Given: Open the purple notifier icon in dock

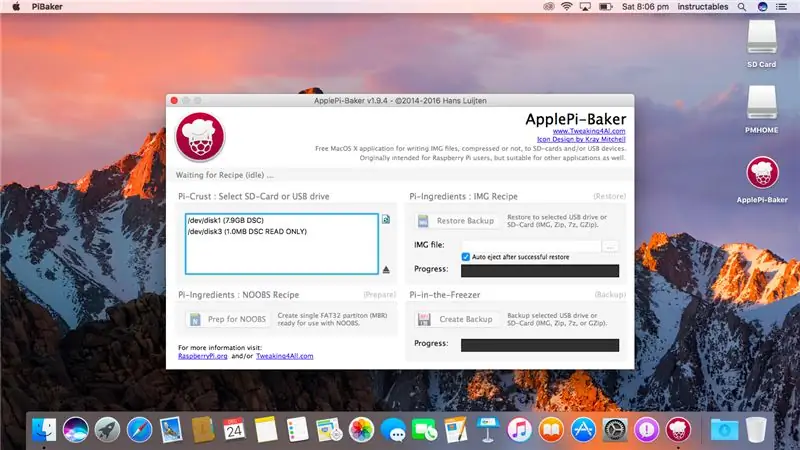Looking at the screenshot, I should click(x=646, y=430).
